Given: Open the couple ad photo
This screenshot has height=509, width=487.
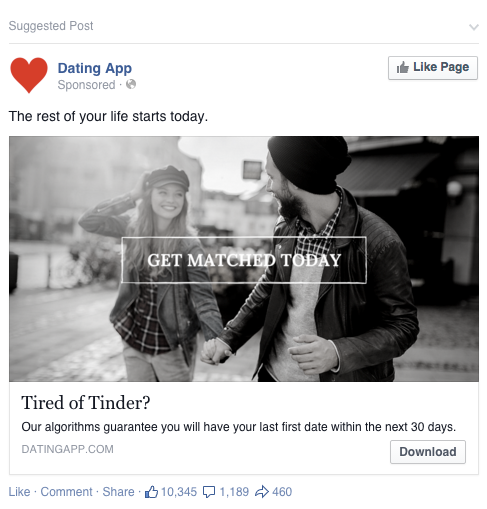Looking at the screenshot, I should coord(244,259).
